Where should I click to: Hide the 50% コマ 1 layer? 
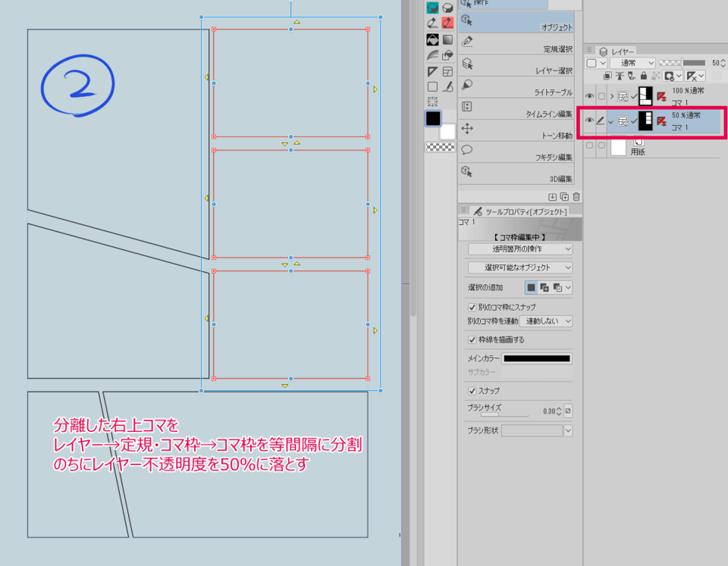click(x=589, y=120)
